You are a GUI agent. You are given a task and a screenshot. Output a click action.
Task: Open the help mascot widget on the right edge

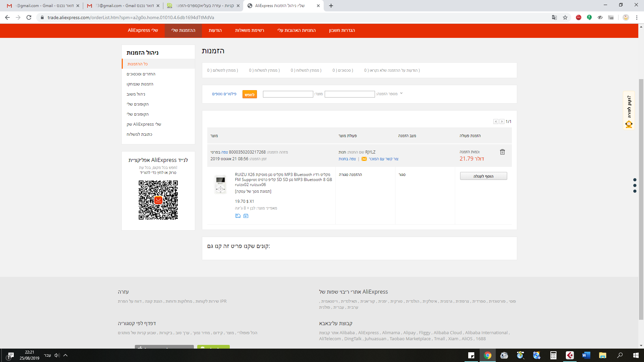(x=629, y=124)
